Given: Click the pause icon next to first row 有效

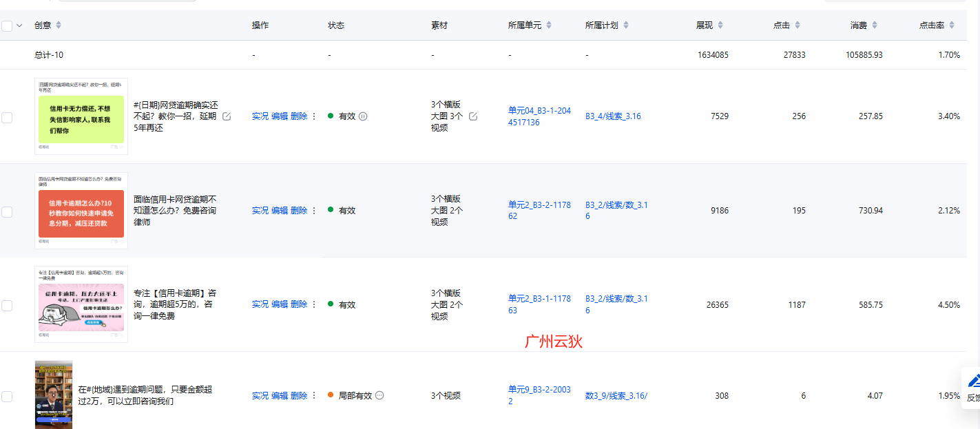Looking at the screenshot, I should (363, 116).
